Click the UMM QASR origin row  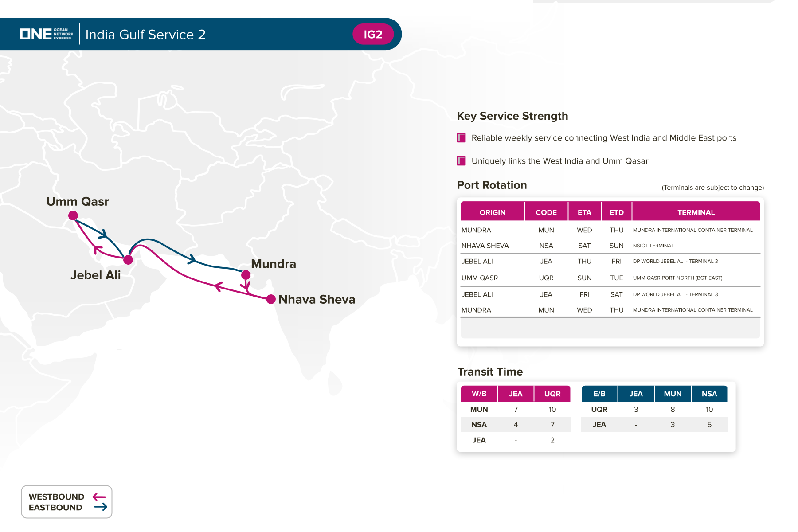tap(480, 278)
